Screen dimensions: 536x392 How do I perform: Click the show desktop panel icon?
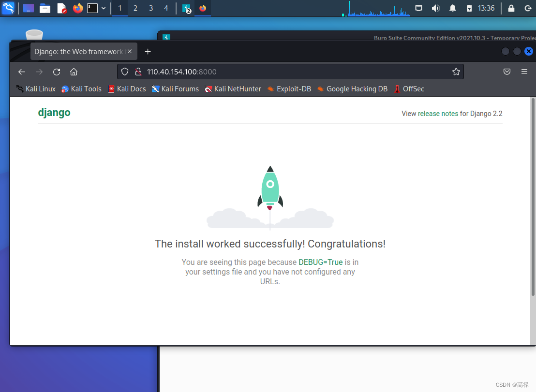click(x=29, y=8)
